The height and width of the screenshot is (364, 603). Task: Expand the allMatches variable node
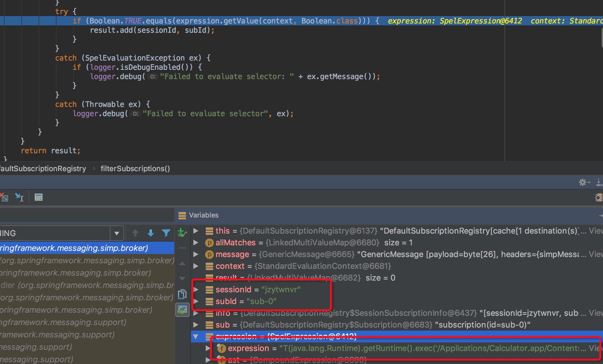pos(196,243)
